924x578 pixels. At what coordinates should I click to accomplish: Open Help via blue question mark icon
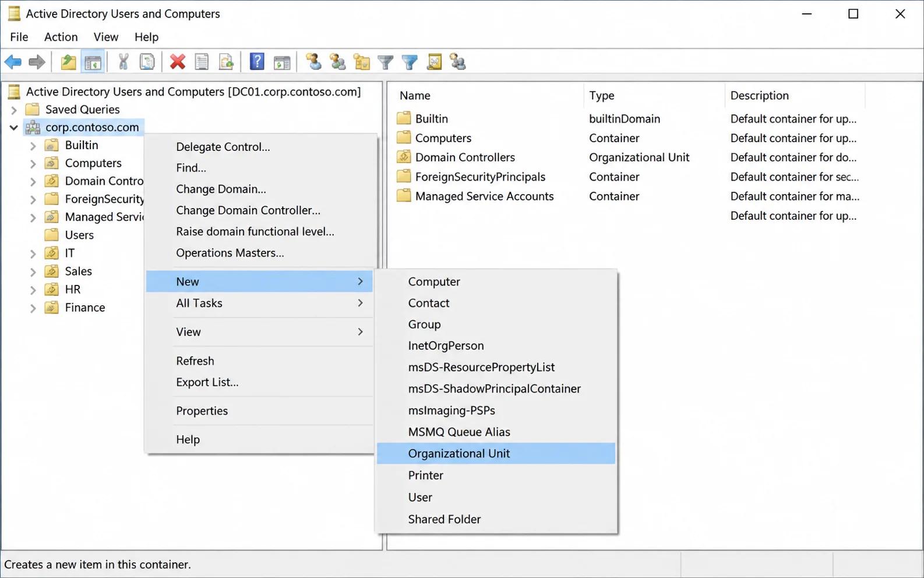point(257,62)
